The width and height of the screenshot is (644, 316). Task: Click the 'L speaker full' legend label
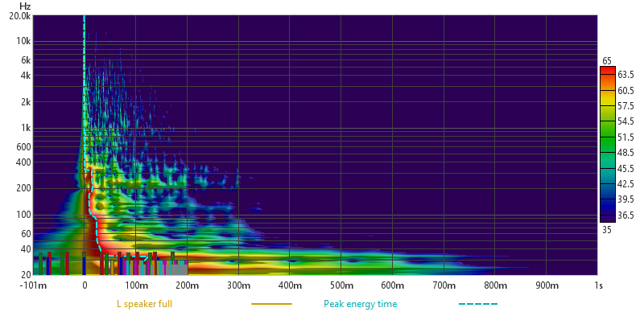click(145, 304)
